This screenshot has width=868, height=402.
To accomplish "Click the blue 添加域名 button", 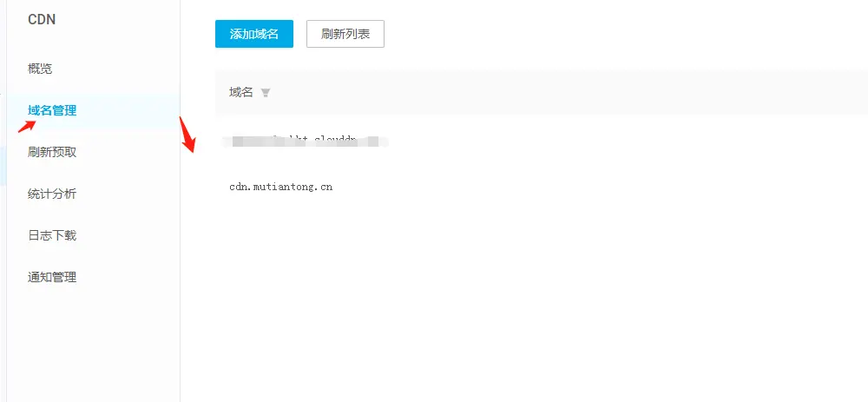I will 254,34.
